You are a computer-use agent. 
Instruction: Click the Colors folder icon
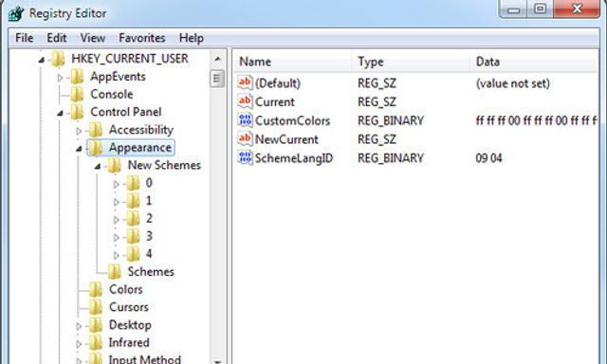point(95,290)
